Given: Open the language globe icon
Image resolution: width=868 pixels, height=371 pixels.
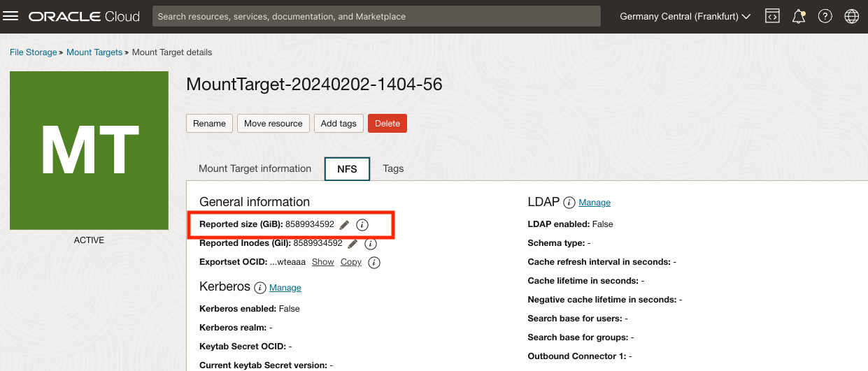Looking at the screenshot, I should [x=851, y=16].
